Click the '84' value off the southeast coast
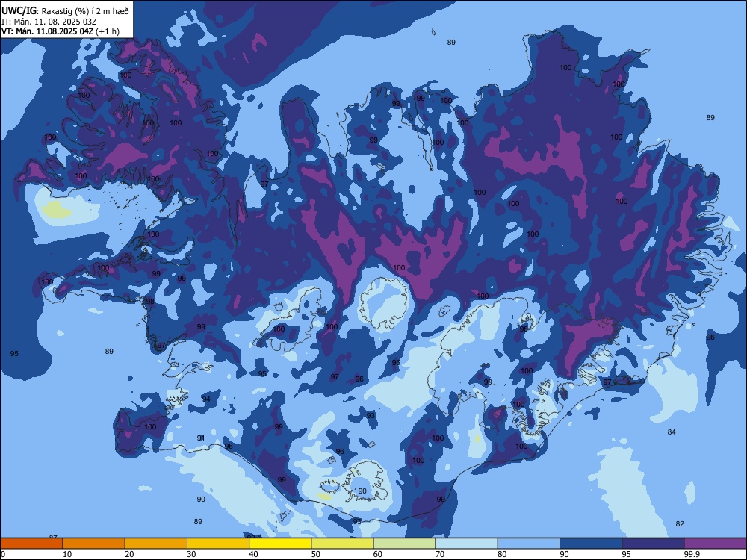 [672, 432]
